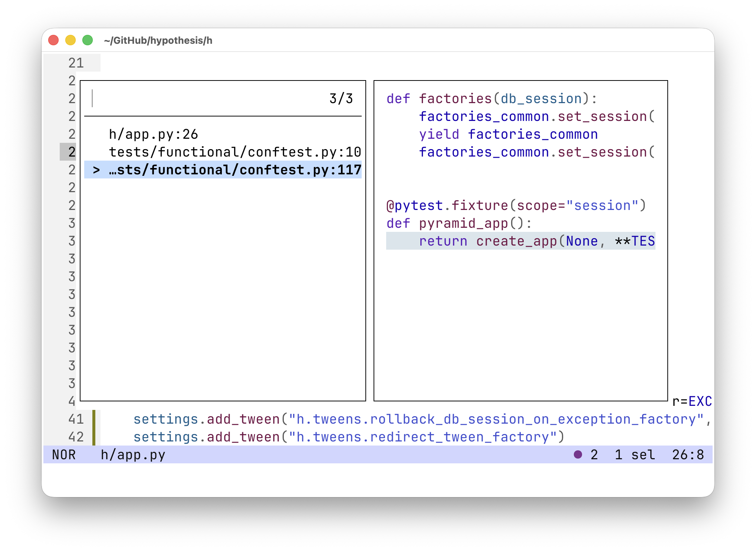The width and height of the screenshot is (756, 552).
Task: Click the "NOR" mode indicator
Action: [64, 455]
